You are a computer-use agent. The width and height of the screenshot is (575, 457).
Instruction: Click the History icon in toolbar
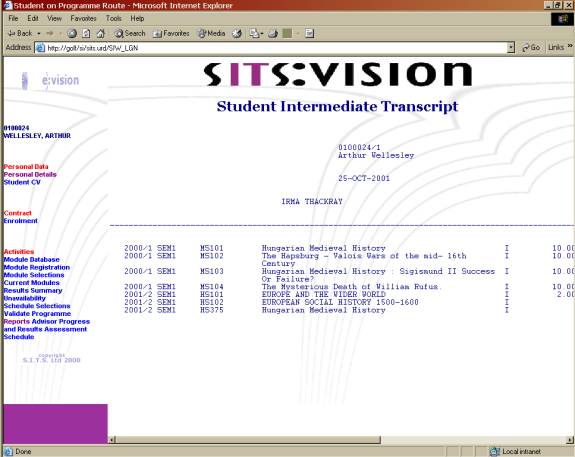(237, 33)
